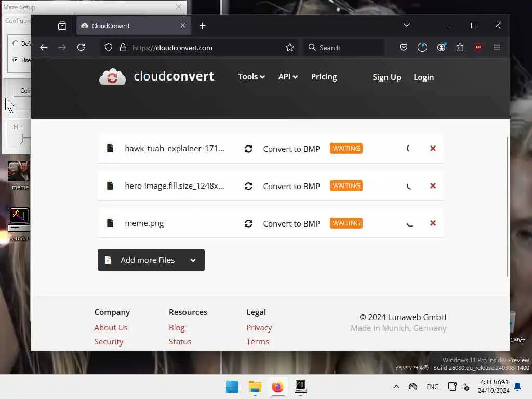Click the circular timer extension icon in toolbar

click(422, 47)
